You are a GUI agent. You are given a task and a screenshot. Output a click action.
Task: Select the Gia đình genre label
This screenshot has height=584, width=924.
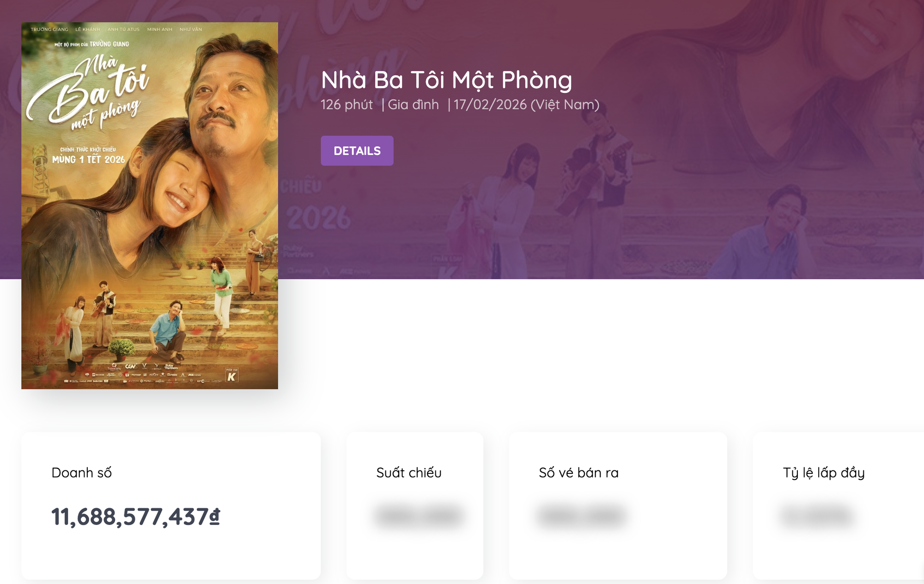pos(413,105)
